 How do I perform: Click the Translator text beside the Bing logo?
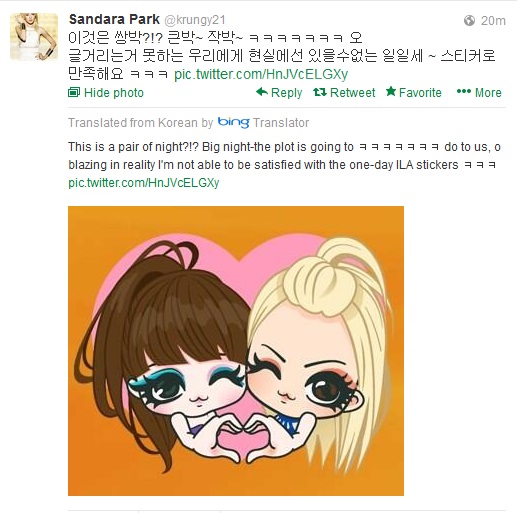click(x=281, y=123)
